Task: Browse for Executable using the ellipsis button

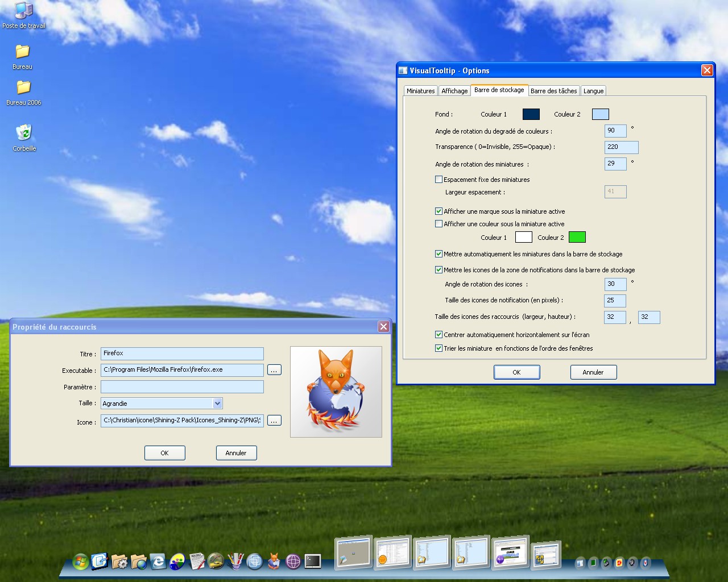Action: [x=274, y=370]
